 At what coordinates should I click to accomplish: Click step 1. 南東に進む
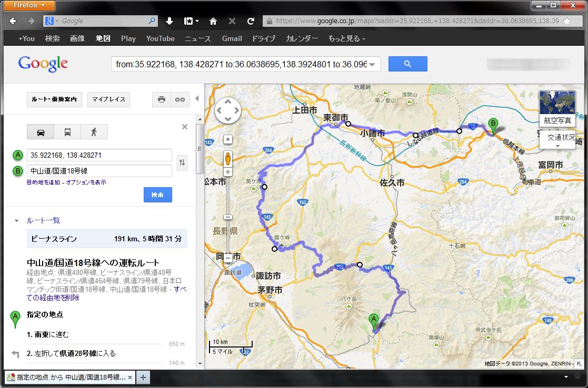coord(48,334)
